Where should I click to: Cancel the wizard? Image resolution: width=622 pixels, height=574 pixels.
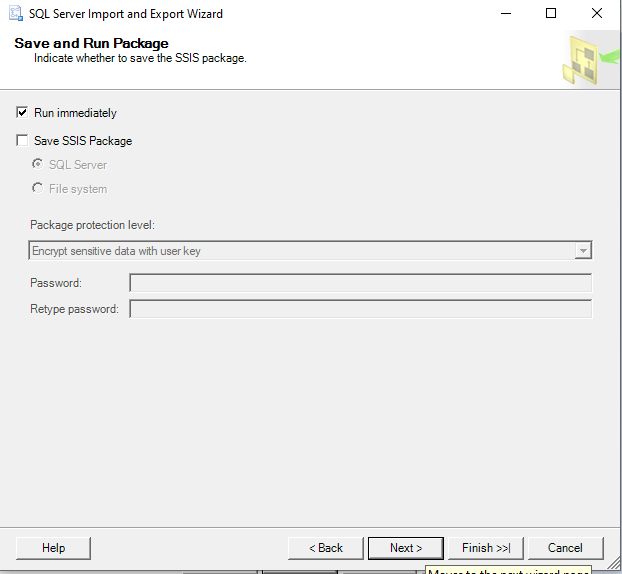[x=565, y=548]
